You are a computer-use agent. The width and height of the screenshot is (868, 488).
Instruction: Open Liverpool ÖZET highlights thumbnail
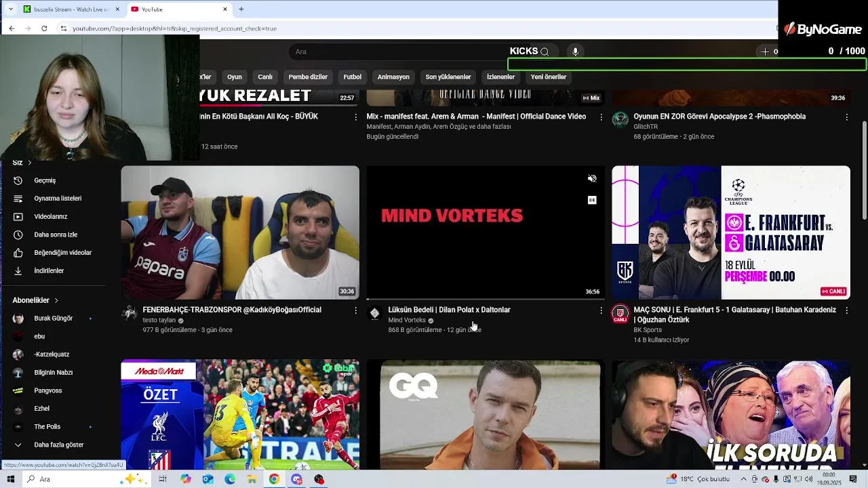point(240,415)
